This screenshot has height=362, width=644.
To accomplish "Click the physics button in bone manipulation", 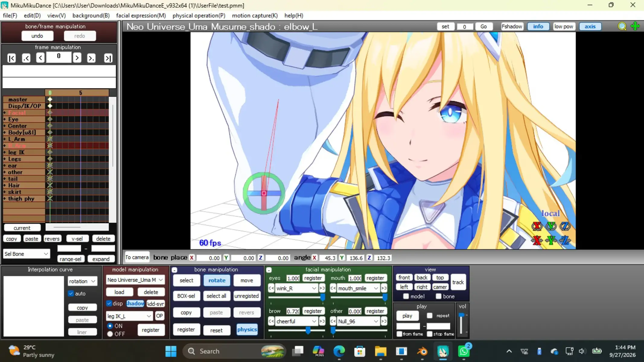I will (x=247, y=329).
